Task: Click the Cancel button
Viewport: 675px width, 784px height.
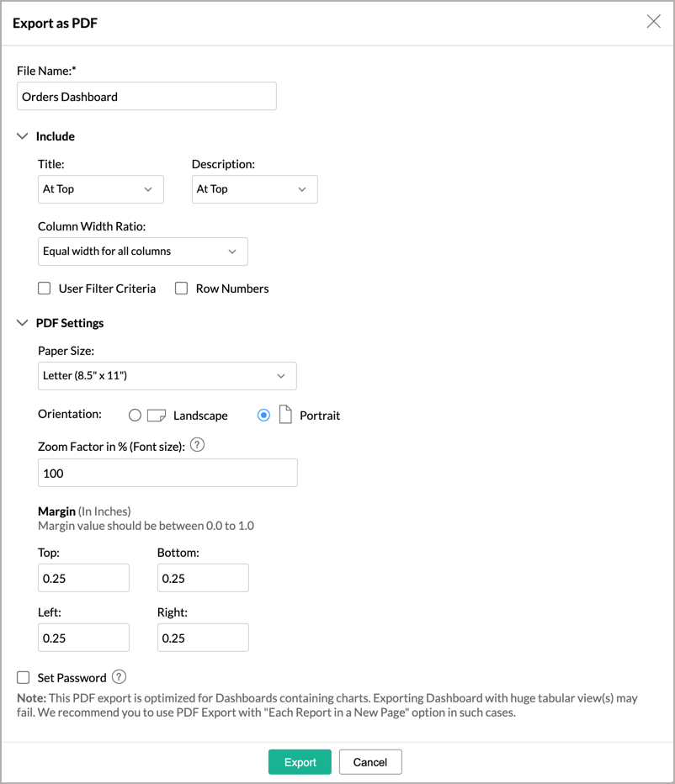Action: click(x=369, y=761)
